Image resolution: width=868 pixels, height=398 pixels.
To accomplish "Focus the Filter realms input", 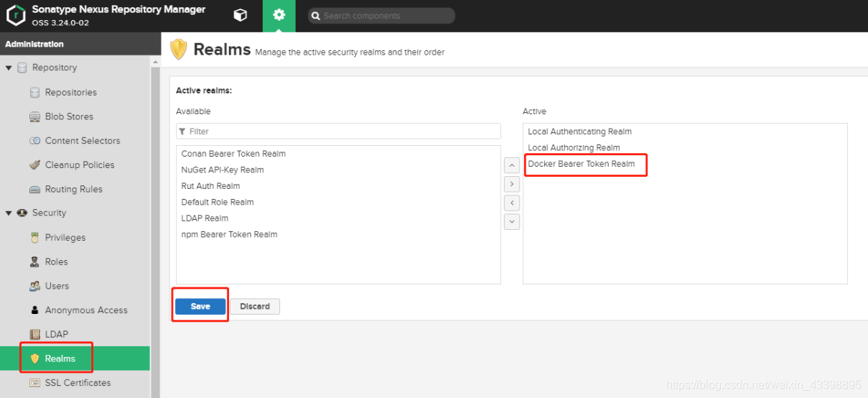I will (x=338, y=131).
